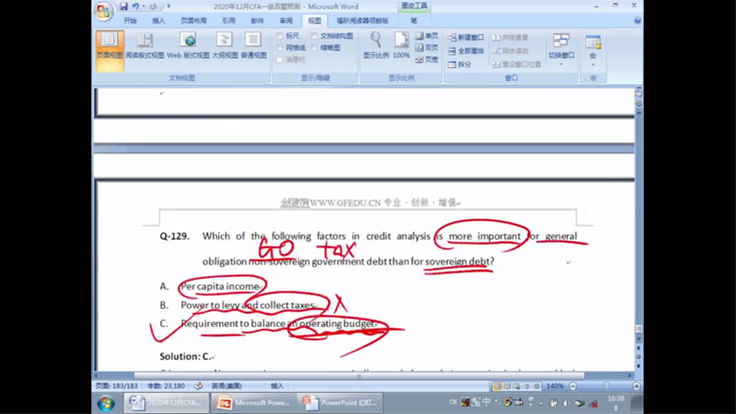Open the Word help question icon

tap(637, 21)
